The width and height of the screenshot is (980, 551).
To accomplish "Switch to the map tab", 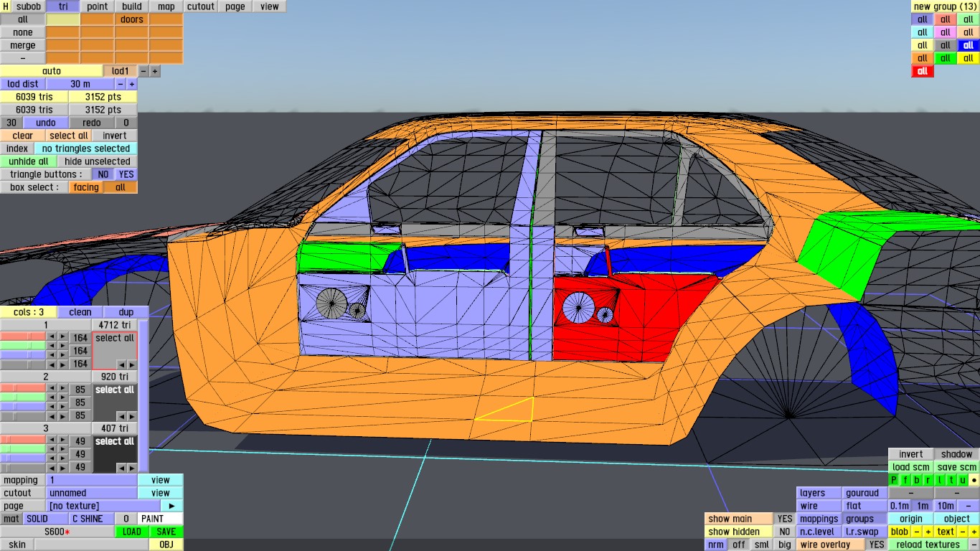I will pyautogui.click(x=166, y=6).
